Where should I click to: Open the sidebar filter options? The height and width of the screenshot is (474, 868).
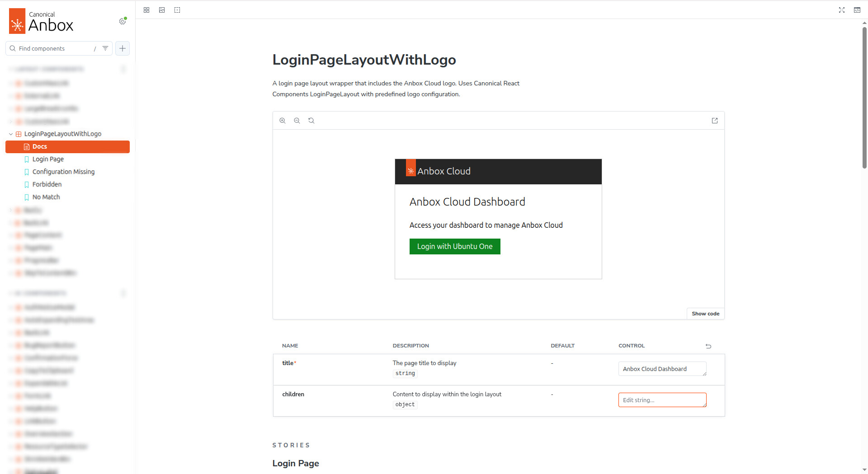[105, 48]
